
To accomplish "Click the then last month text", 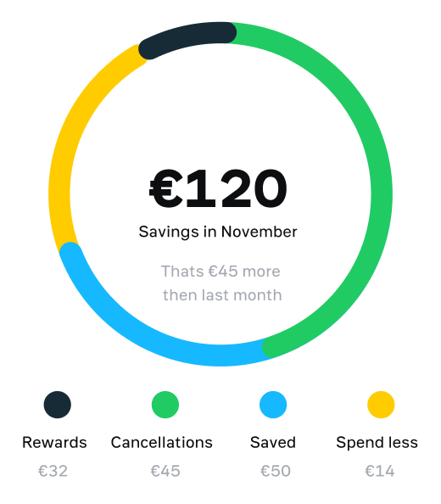I will coord(222,295).
